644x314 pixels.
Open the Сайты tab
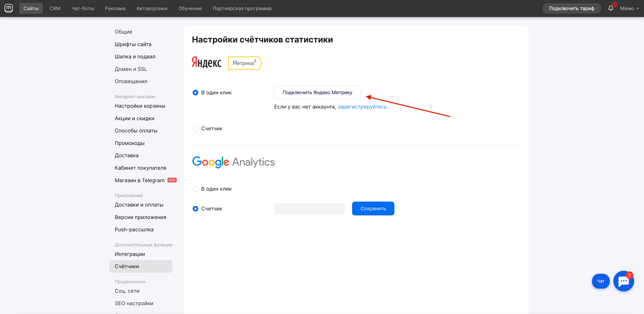(31, 8)
